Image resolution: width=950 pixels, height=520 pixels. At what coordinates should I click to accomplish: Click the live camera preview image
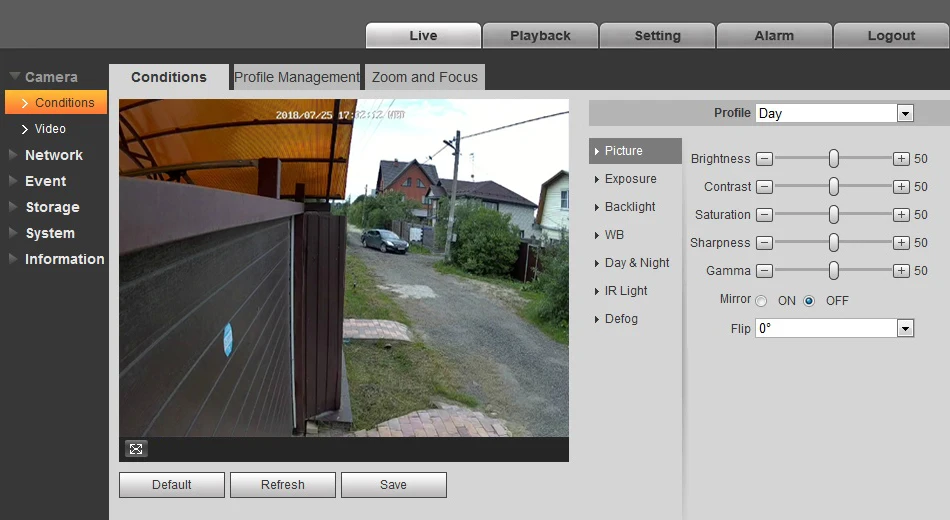pos(344,268)
